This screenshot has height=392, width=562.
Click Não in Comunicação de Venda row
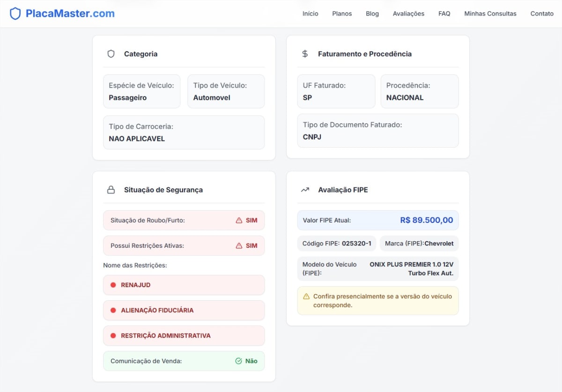click(x=251, y=361)
